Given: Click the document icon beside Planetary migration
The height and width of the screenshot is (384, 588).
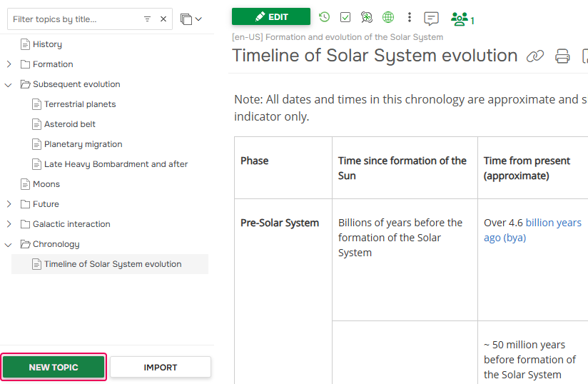Looking at the screenshot, I should 36,144.
